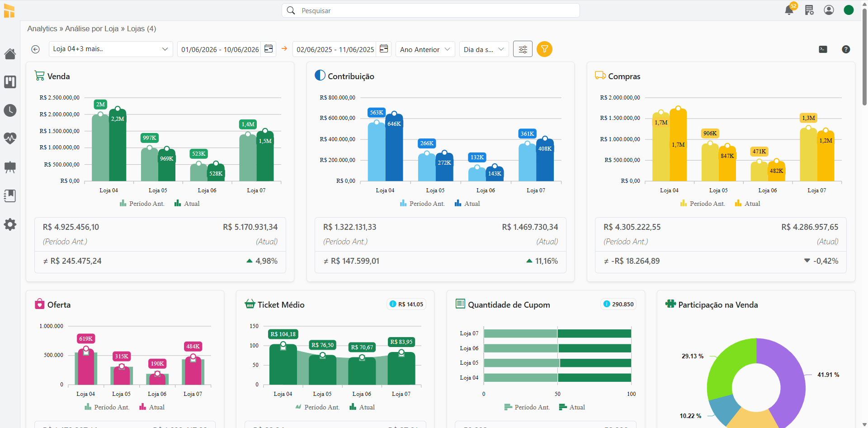Screen dimensions: 868x428
Task: Toggle Atual legend in Venda chart
Action: [x=187, y=204]
